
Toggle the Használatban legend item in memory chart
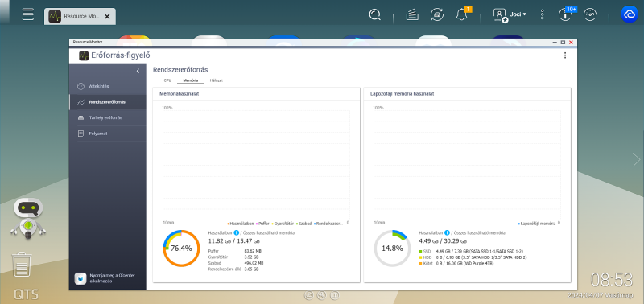[x=239, y=224]
